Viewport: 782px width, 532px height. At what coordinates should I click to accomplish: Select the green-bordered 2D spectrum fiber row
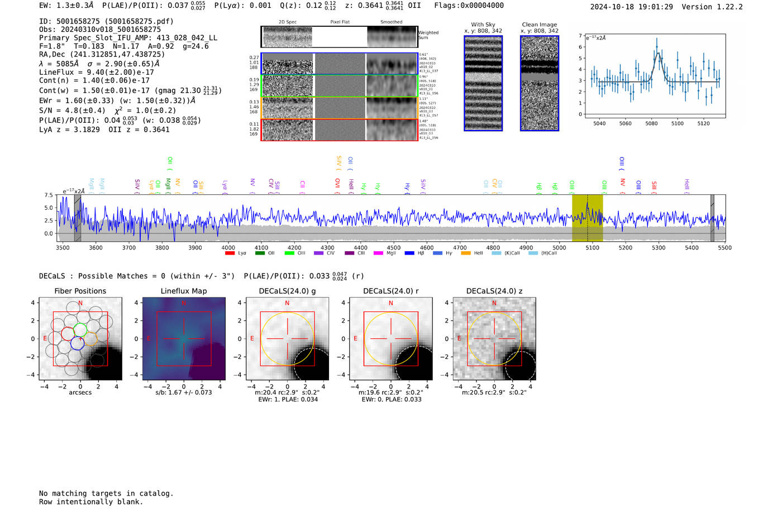[x=340, y=86]
